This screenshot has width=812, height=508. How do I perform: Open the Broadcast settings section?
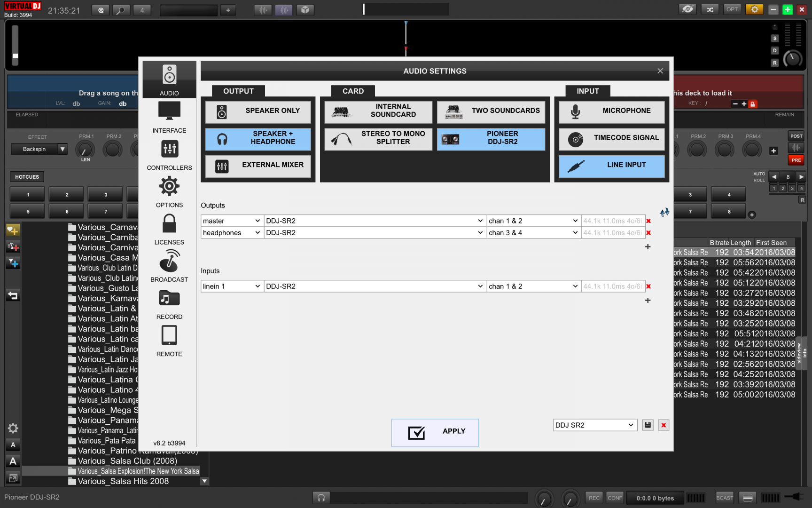(169, 266)
